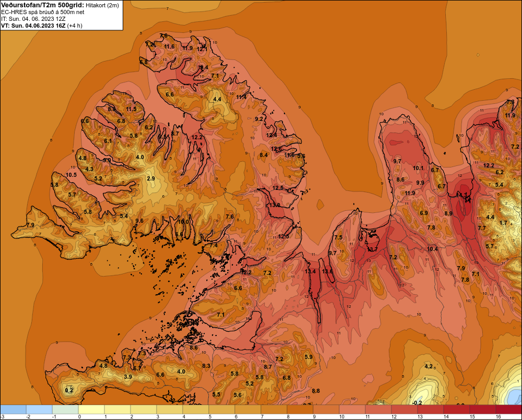522x420 pixels.
Task: Select the dark red legend swatch between 15 and 16
Action: (x=483, y=410)
